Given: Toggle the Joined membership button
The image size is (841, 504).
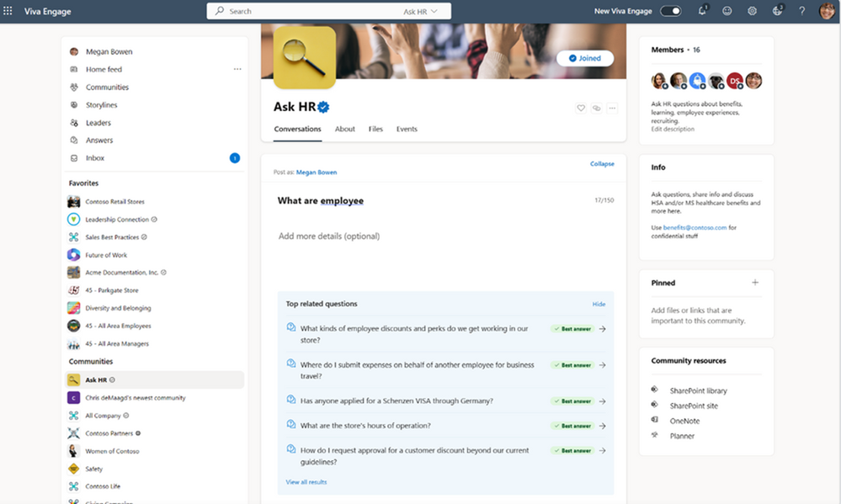Looking at the screenshot, I should [x=585, y=58].
